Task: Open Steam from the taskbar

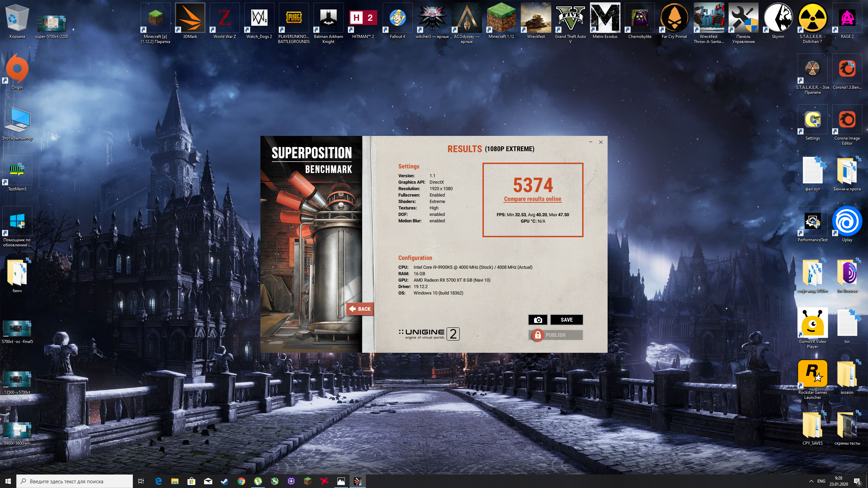Action: coord(225,481)
